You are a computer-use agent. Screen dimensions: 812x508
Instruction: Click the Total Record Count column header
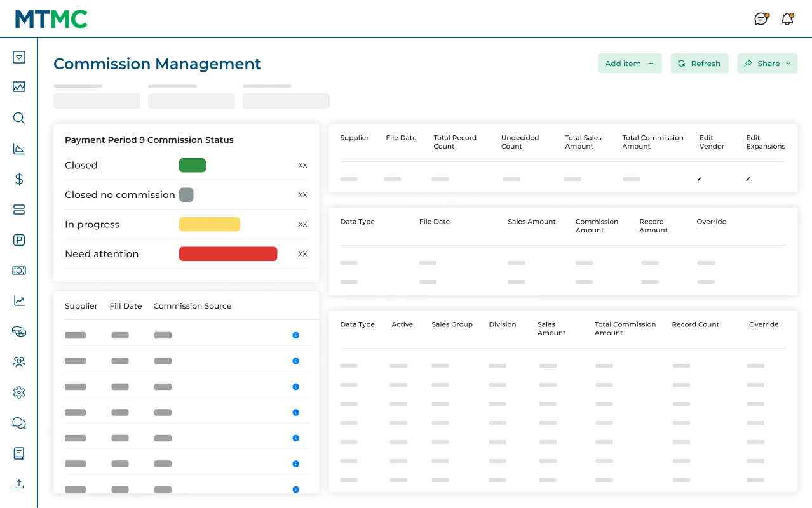(x=455, y=142)
